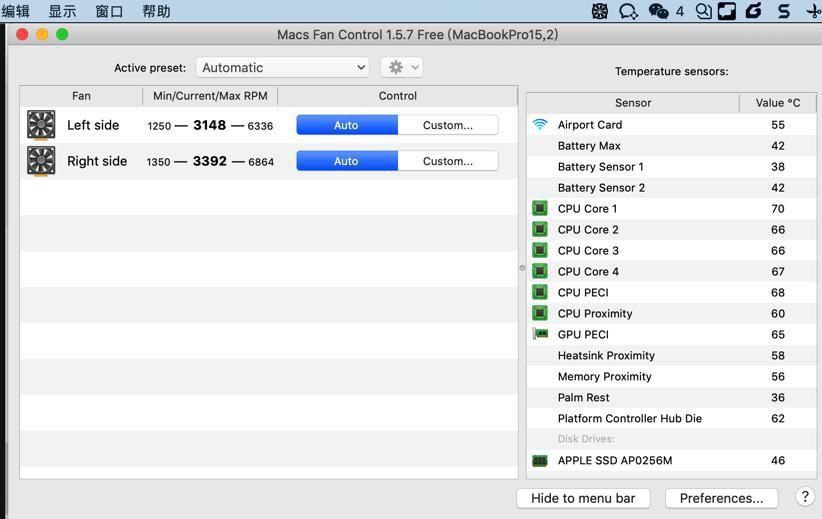Click the magnifier chat menu bar icon
This screenshot has height=519, width=822.
click(704, 11)
